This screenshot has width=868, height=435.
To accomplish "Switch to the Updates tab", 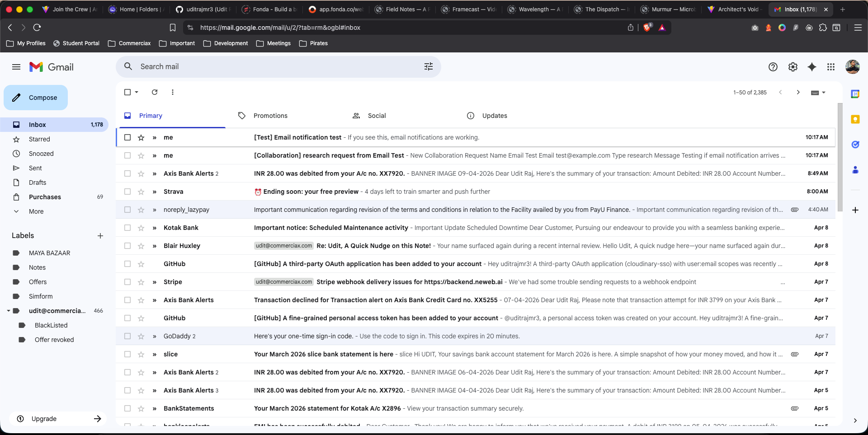I will click(495, 116).
